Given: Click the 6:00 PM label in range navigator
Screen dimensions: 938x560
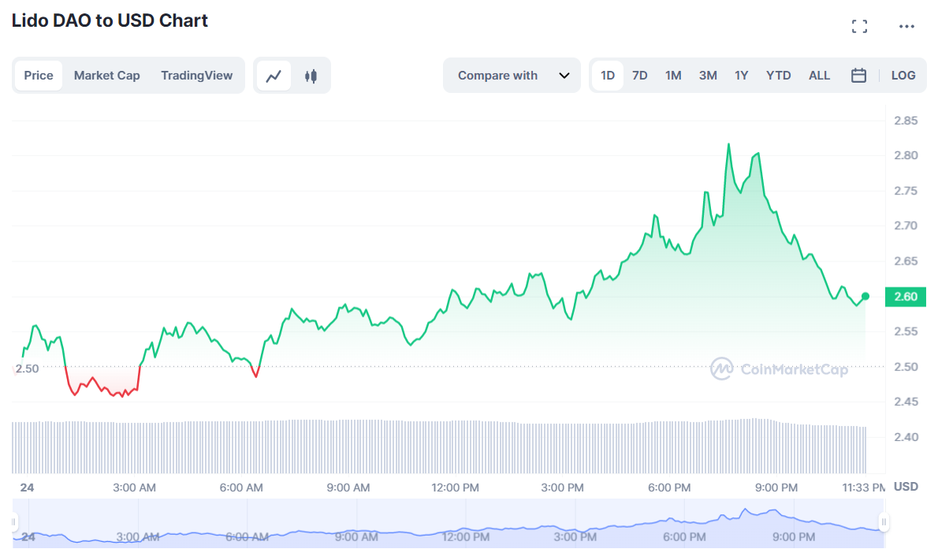Looking at the screenshot, I should (683, 536).
